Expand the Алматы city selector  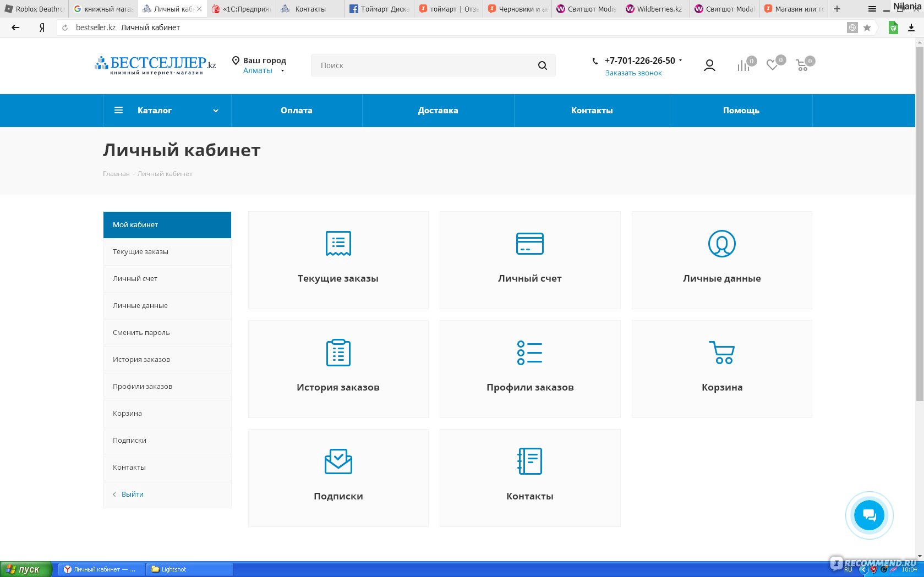pos(263,70)
